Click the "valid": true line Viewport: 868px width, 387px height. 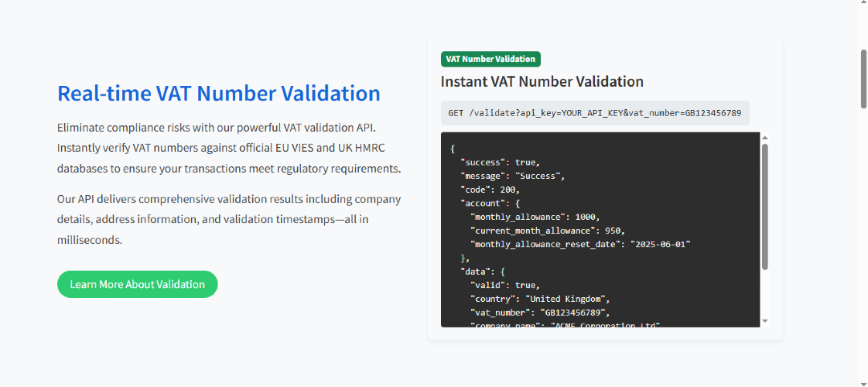tap(504, 285)
